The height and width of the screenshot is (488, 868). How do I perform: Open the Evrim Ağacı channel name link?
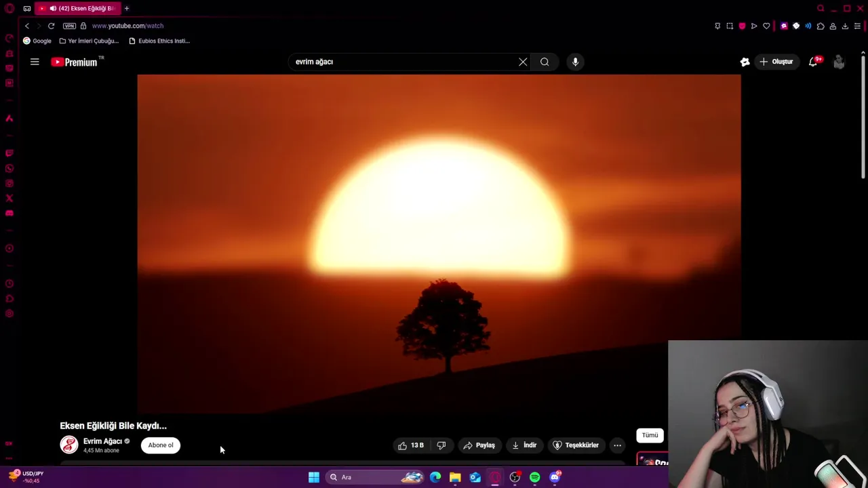pos(102,441)
